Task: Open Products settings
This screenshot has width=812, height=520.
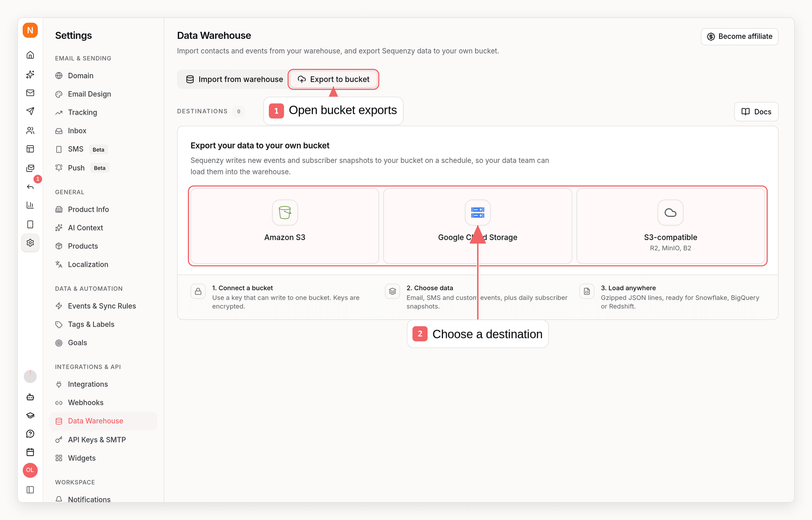Action: pos(103,246)
